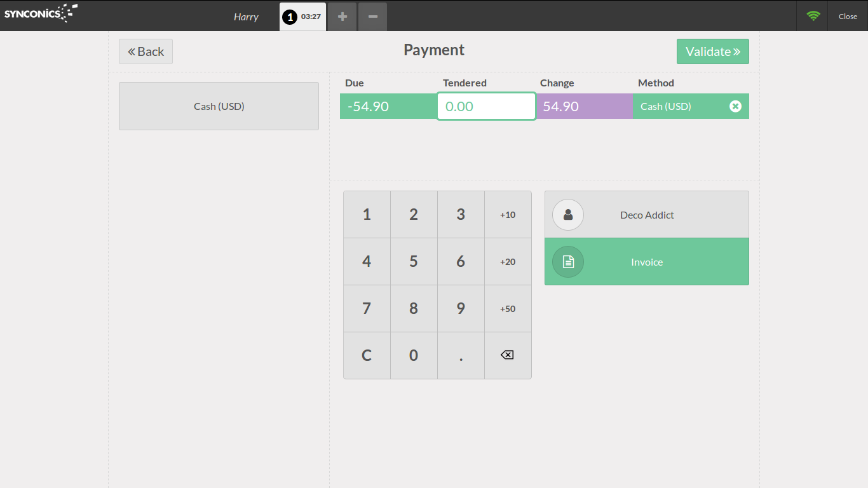Delete current order with minus icon

click(372, 17)
